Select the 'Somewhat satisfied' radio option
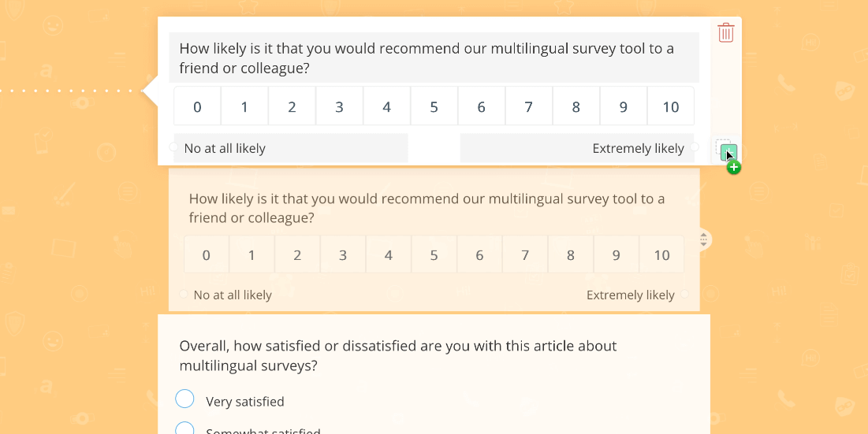 (x=185, y=428)
